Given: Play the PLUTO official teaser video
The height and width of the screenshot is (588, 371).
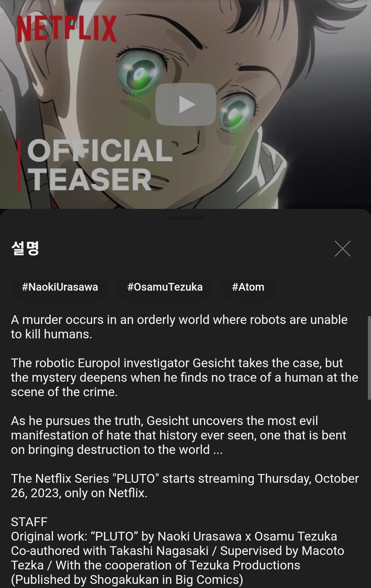Looking at the screenshot, I should pyautogui.click(x=185, y=104).
